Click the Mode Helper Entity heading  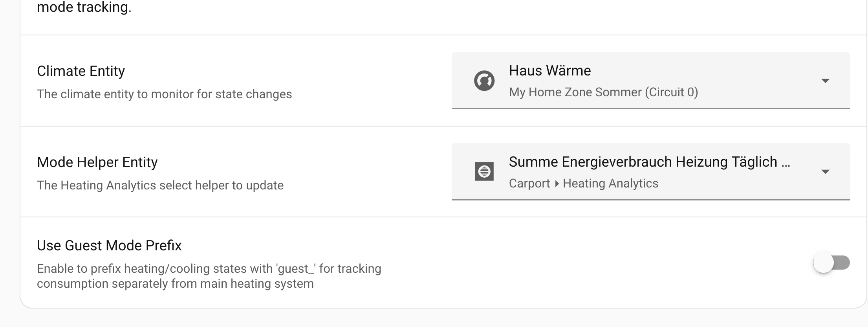[x=97, y=162]
